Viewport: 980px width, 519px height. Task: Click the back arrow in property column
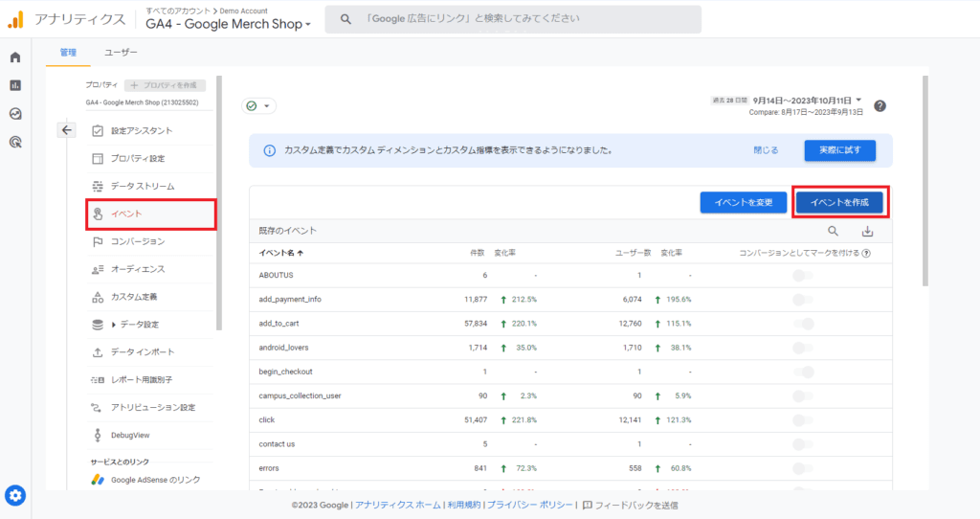[x=67, y=130]
